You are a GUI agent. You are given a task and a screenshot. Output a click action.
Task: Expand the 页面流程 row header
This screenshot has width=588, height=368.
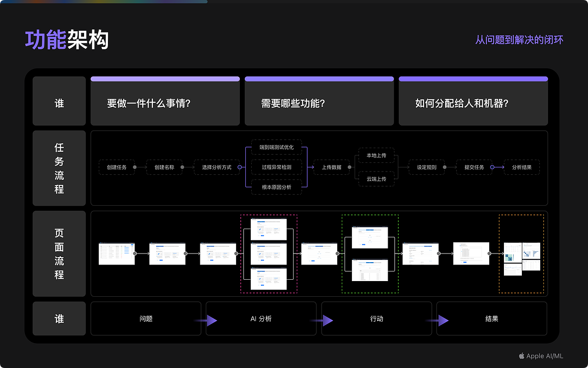tap(59, 253)
